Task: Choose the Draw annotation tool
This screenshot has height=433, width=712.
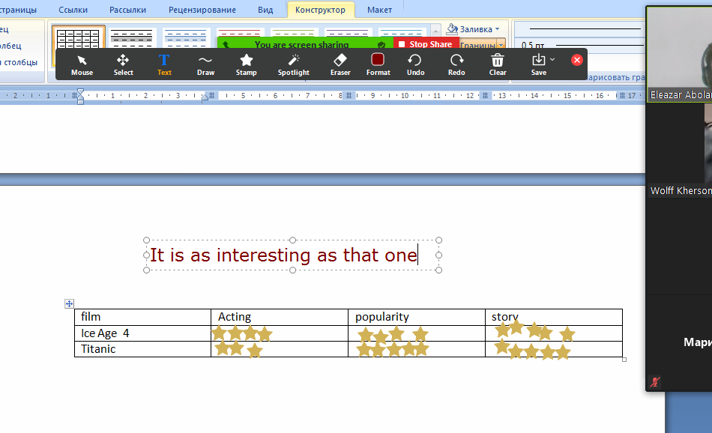Action: (x=205, y=64)
